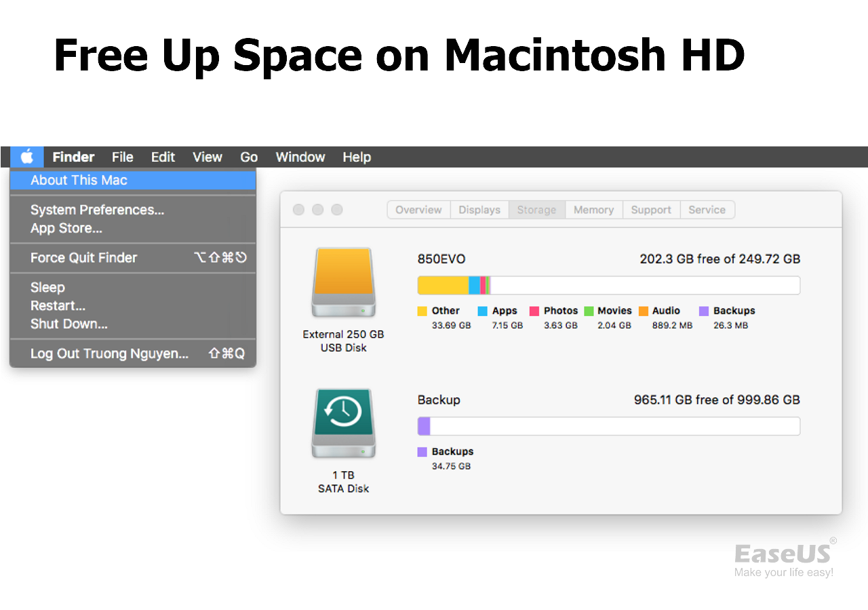The width and height of the screenshot is (868, 610).
Task: Select Sleep from Apple menu
Action: 133,287
